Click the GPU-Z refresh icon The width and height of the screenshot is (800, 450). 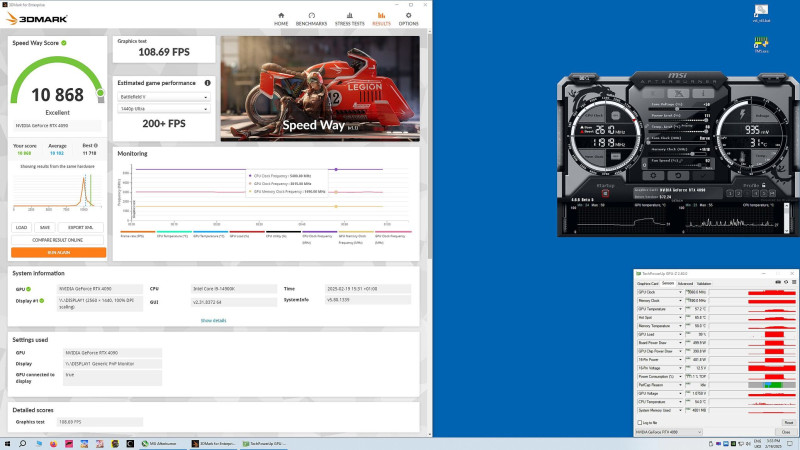(786, 282)
